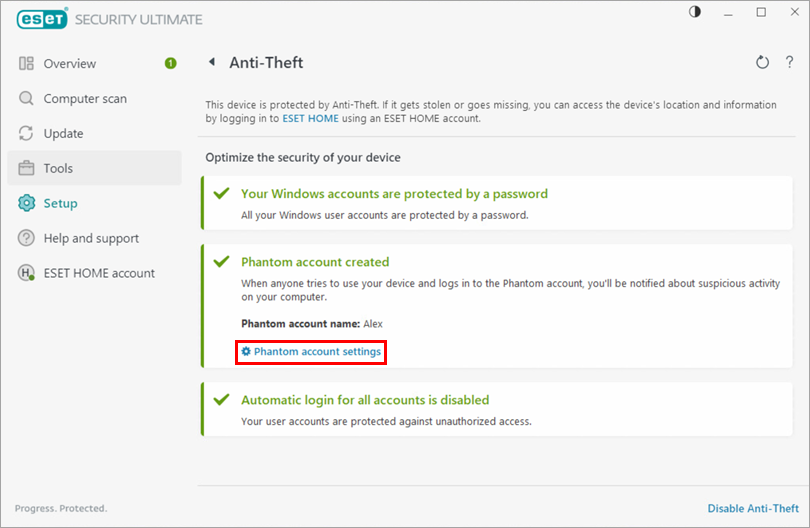Click the ESET HOME account icon
The width and height of the screenshot is (810, 528).
[x=27, y=274]
